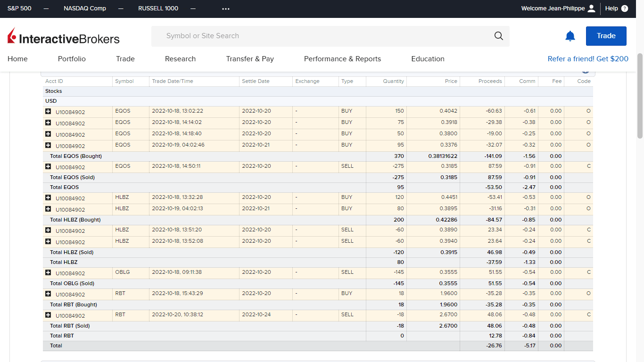The image size is (644, 362).
Task: Open the Portfolio menu
Action: coord(72,59)
